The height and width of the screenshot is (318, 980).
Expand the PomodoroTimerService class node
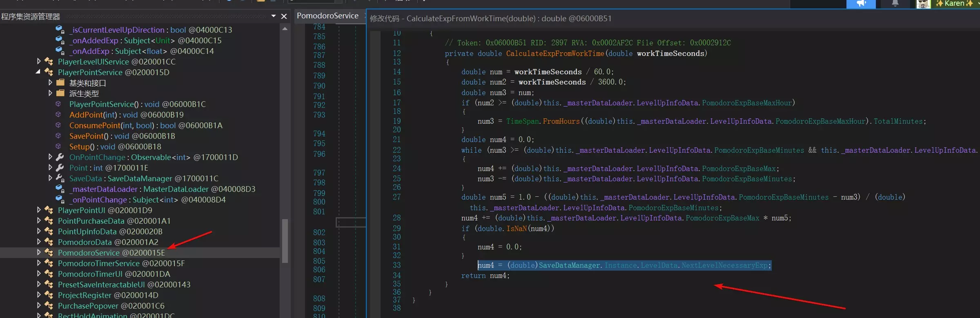(x=39, y=263)
